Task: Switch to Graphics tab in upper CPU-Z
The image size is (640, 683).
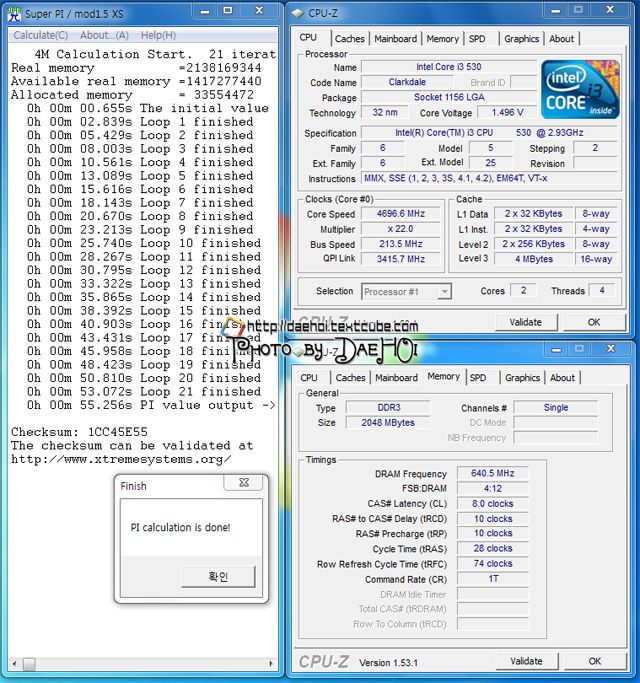Action: (521, 39)
